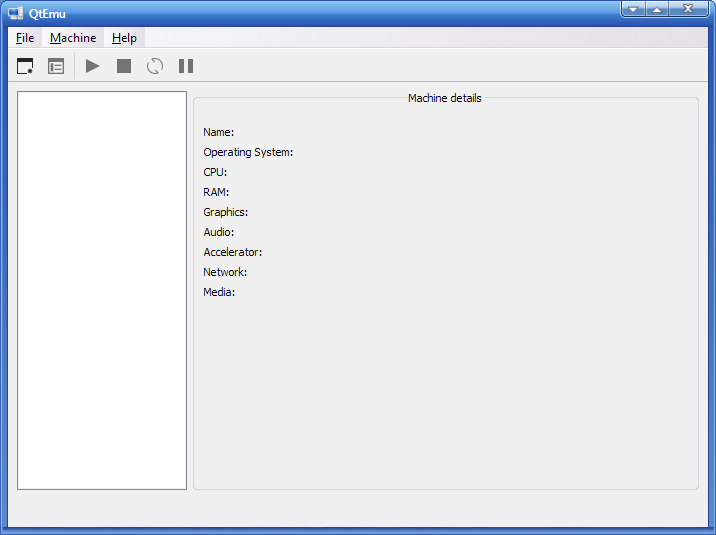The image size is (716, 535).
Task: Click the New Machine toolbar icon
Action: pyautogui.click(x=25, y=66)
